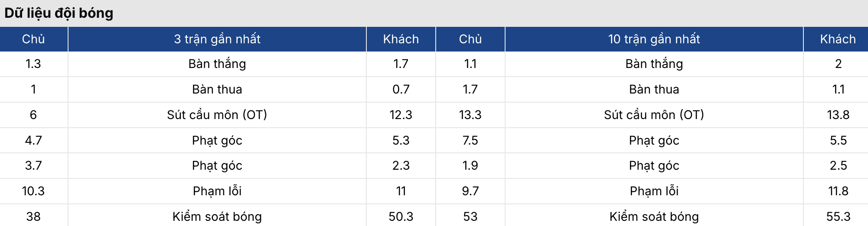The height and width of the screenshot is (226, 868).
Task: Click "Bàn thắng" label under 3 trận gần nhất
Action: 217,64
